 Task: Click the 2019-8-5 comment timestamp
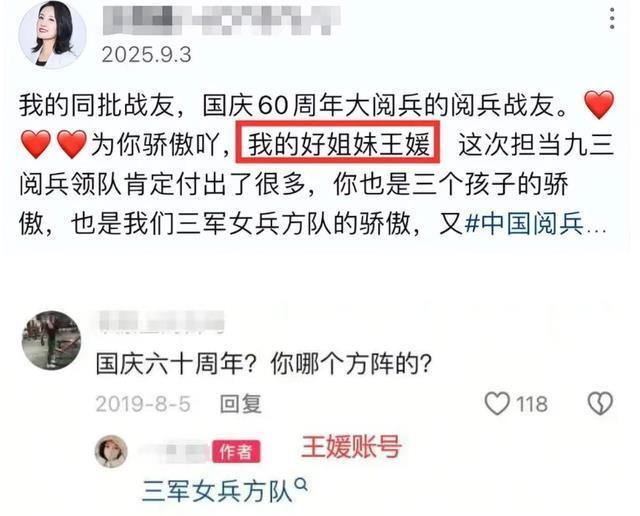pyautogui.click(x=143, y=404)
